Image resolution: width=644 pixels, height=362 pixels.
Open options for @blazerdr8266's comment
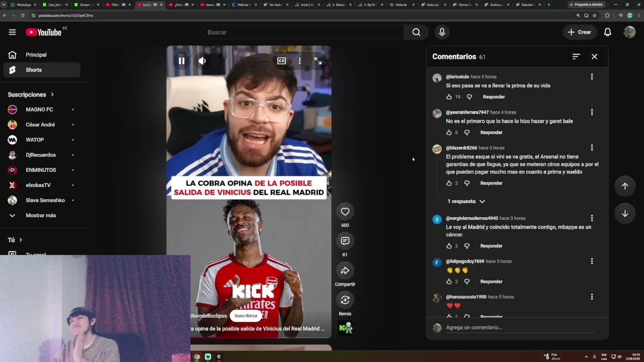pos(592,148)
